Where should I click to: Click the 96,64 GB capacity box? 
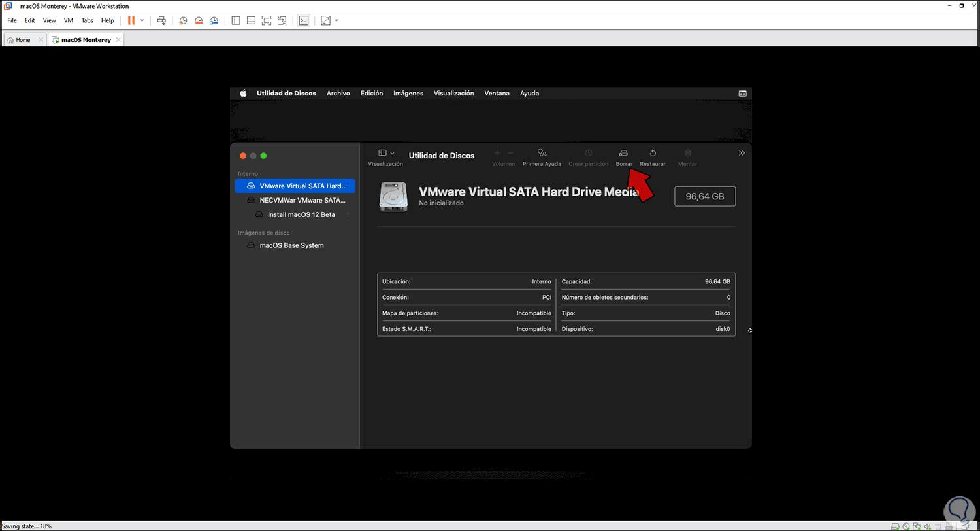pos(705,196)
